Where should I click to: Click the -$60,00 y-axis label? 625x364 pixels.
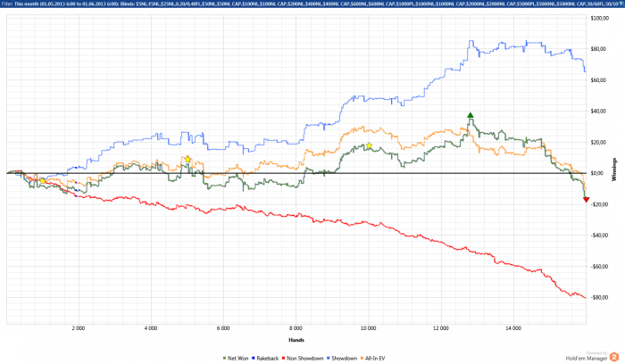coord(599,267)
